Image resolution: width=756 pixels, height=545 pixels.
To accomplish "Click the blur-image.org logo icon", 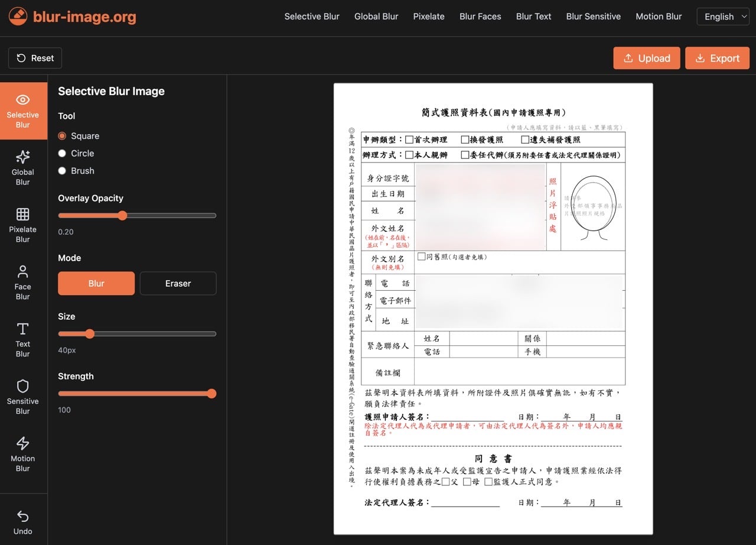I will point(18,17).
